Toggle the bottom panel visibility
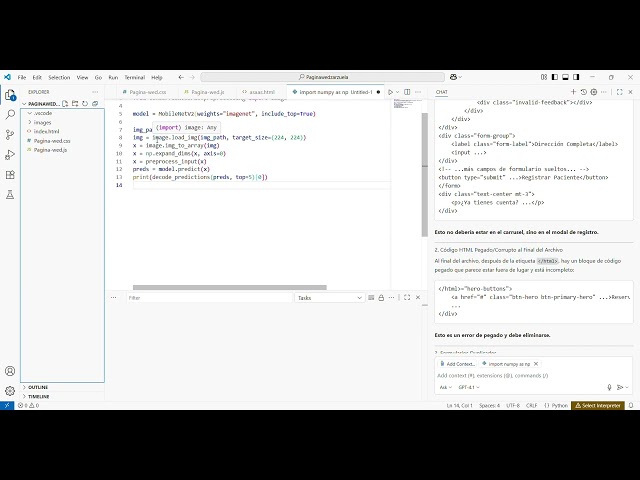Viewport: 640px width, 480px height. (x=565, y=77)
